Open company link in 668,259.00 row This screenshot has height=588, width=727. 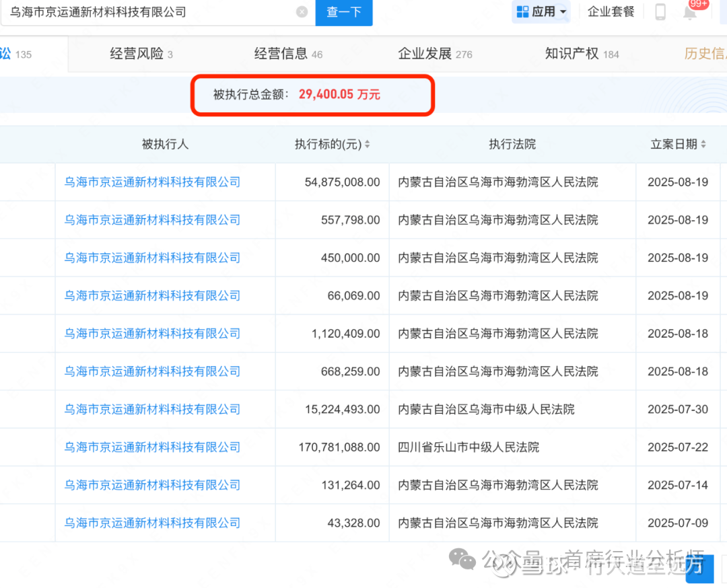152,371
